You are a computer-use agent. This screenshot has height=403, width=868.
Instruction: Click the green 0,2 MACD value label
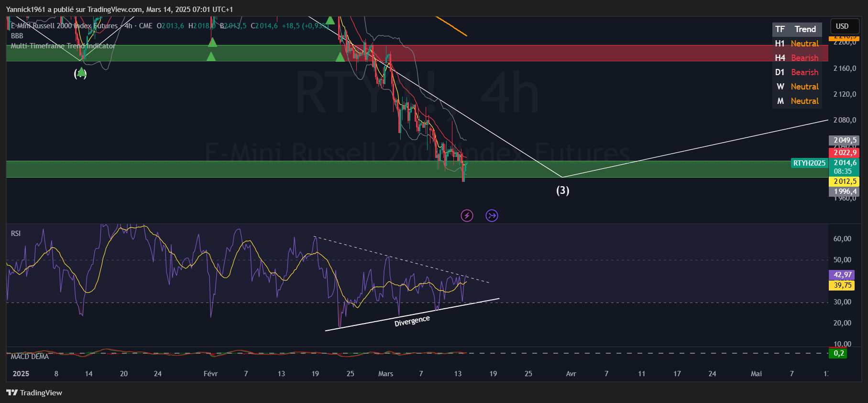pyautogui.click(x=838, y=353)
